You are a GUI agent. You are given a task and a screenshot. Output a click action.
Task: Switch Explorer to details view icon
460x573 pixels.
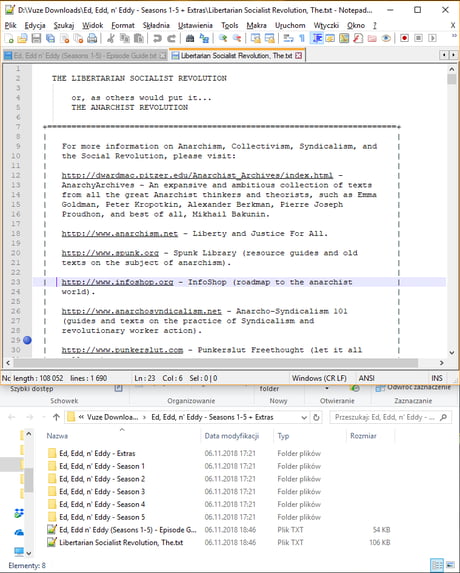tap(437, 565)
